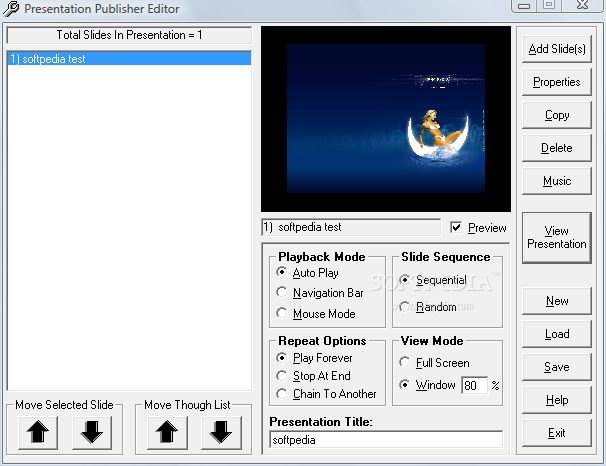Start a New presentation
The height and width of the screenshot is (466, 606).
[x=557, y=301]
